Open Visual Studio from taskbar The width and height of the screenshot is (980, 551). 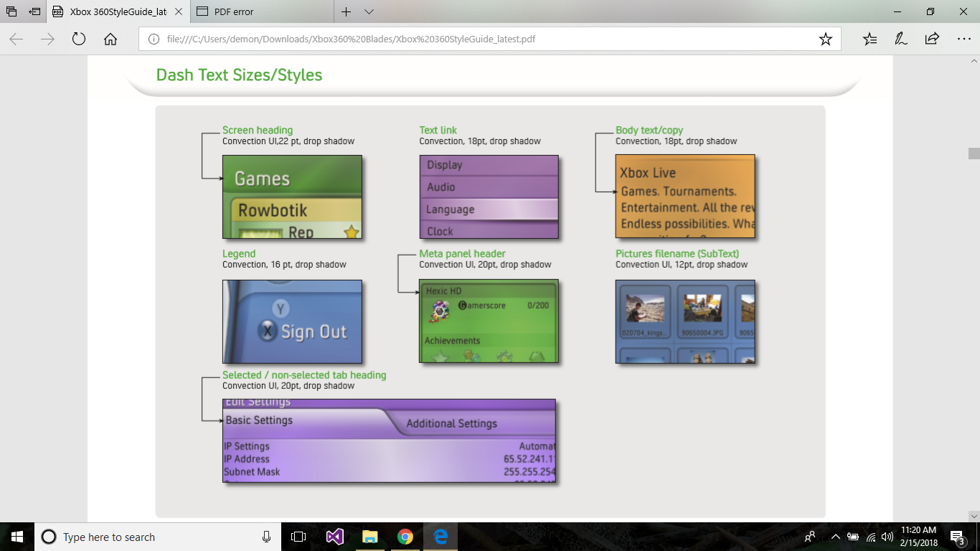334,537
